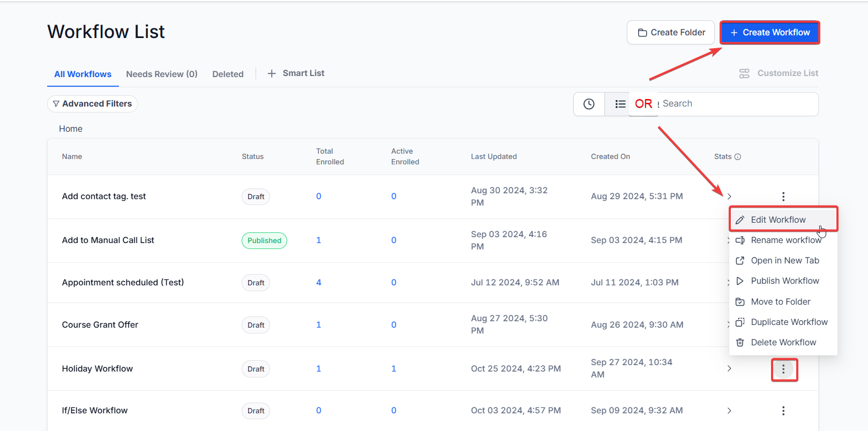This screenshot has width=868, height=431.
Task: Click the Total Enrolled column header
Action: (x=330, y=156)
